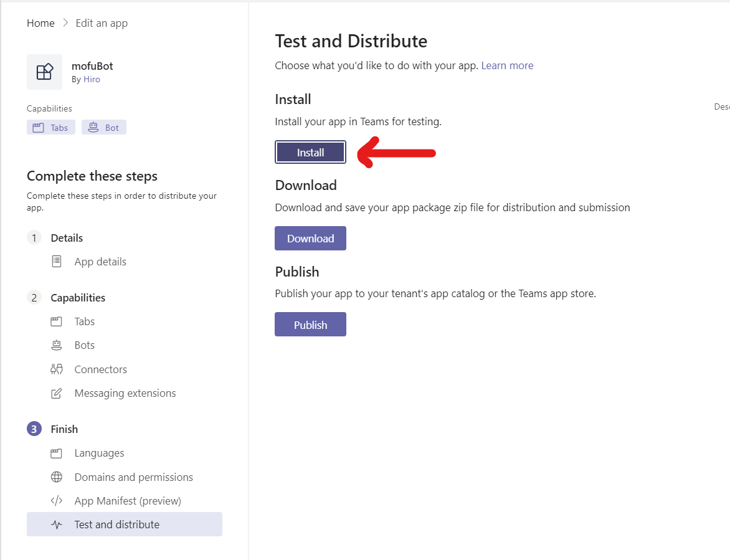Install the app in Teams
The width and height of the screenshot is (730, 560).
coord(311,152)
